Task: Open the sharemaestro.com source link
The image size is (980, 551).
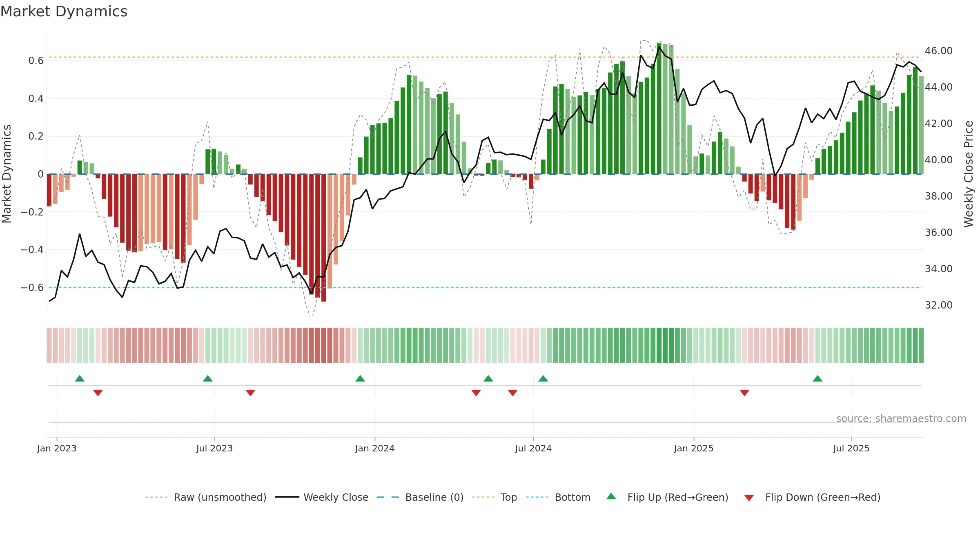Action: pyautogui.click(x=901, y=418)
